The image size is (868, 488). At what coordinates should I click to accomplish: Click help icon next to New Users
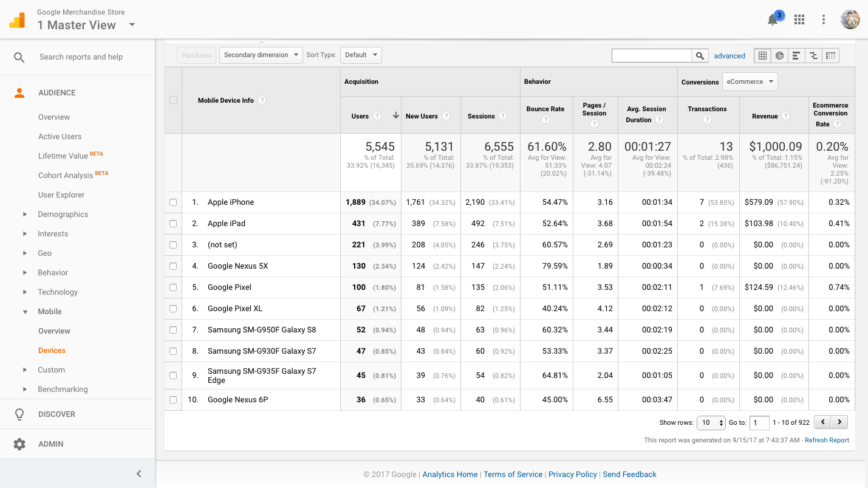[x=446, y=116]
